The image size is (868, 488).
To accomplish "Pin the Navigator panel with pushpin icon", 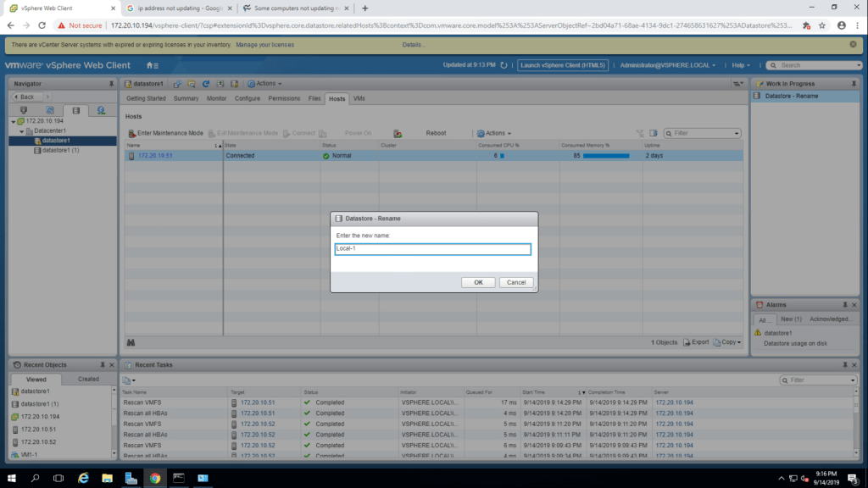I will click(x=111, y=84).
